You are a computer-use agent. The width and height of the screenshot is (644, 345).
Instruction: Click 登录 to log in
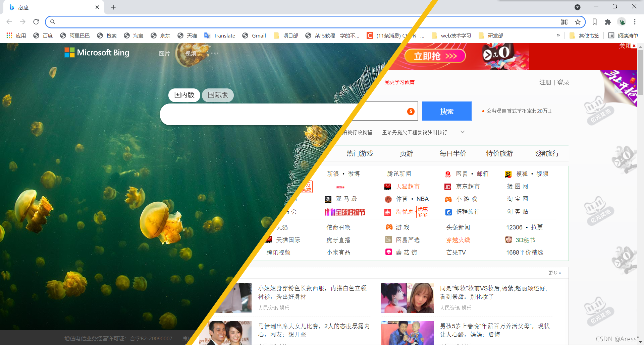point(563,82)
